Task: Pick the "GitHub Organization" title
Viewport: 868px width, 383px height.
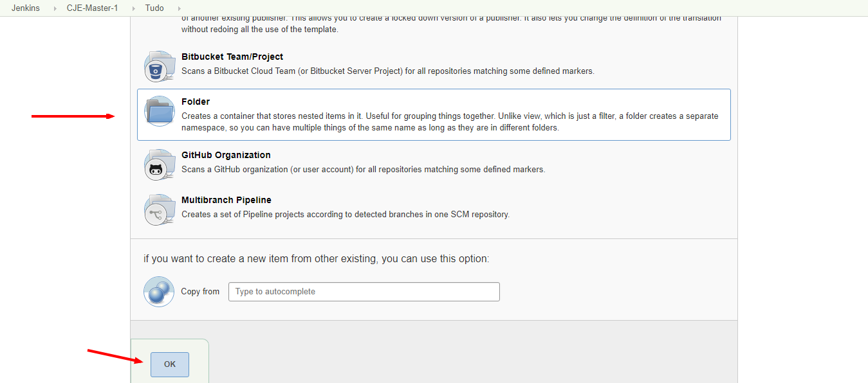Action: coord(226,155)
